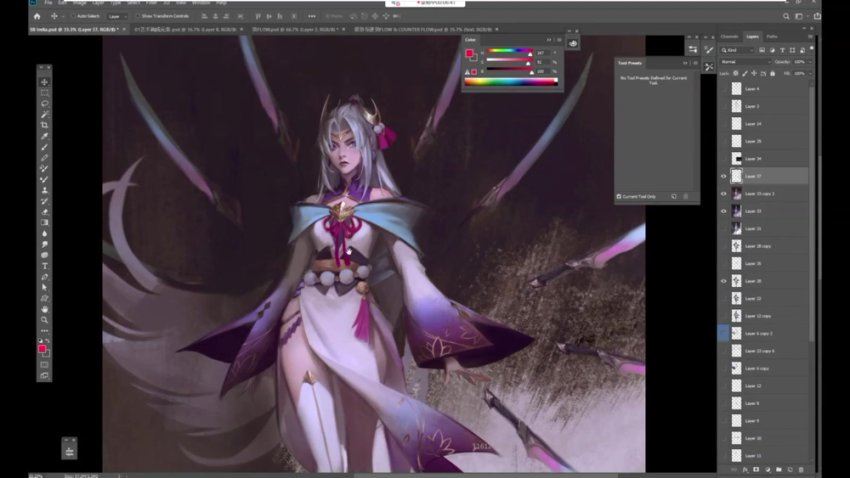Select the Zoom tool in toolbox
This screenshot has height=478, width=850.
point(44,320)
